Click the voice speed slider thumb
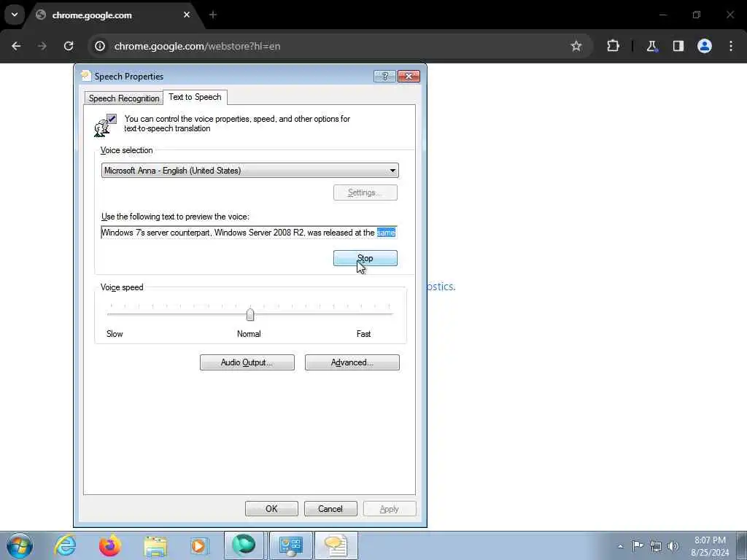The image size is (747, 560). 250,314
